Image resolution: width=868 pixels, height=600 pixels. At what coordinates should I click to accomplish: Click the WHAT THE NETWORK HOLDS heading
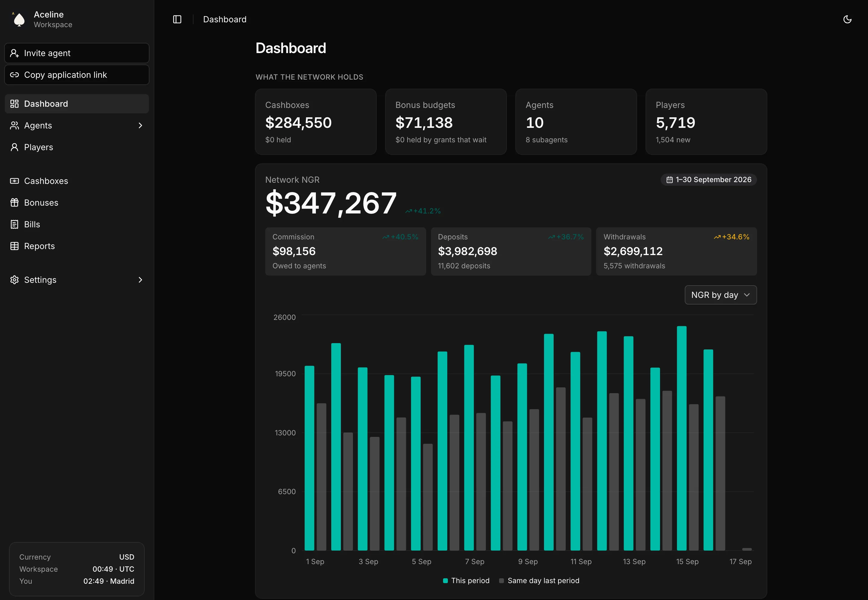pos(309,77)
